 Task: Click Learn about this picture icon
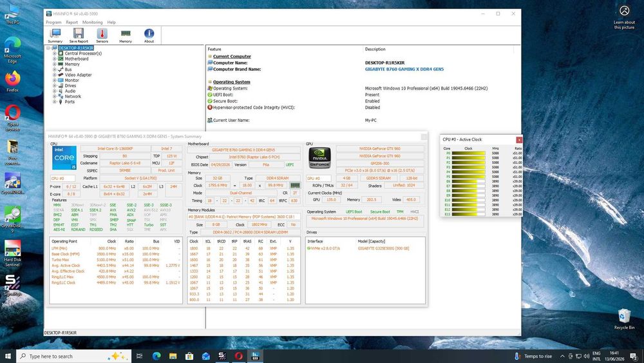(x=624, y=17)
